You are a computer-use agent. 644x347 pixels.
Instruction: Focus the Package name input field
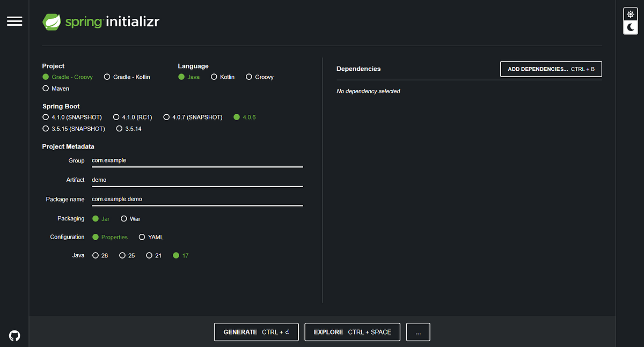click(197, 199)
